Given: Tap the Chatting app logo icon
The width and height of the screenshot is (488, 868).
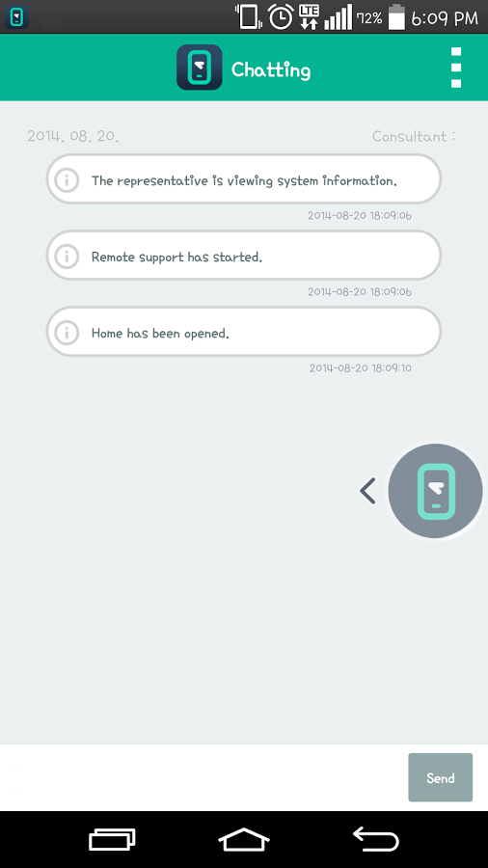Looking at the screenshot, I should click(x=200, y=68).
